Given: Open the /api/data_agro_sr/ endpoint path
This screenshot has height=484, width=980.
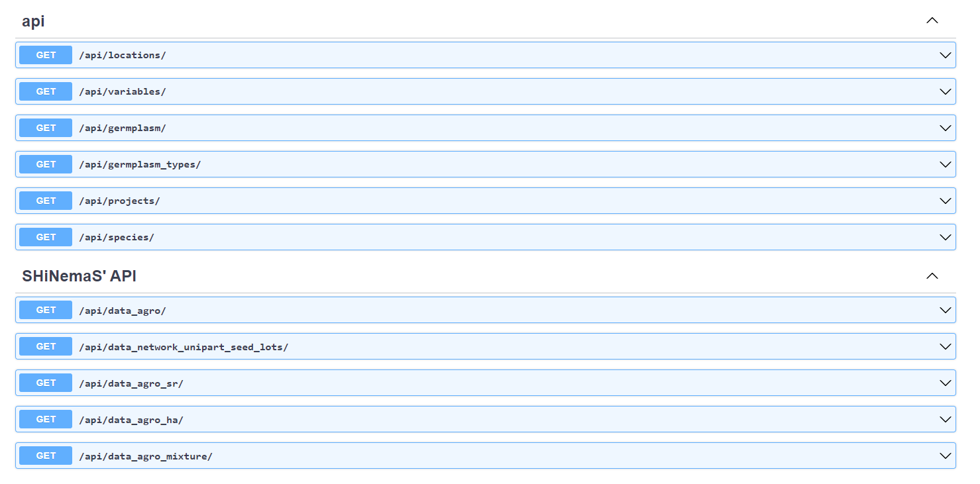Looking at the screenshot, I should [x=131, y=383].
